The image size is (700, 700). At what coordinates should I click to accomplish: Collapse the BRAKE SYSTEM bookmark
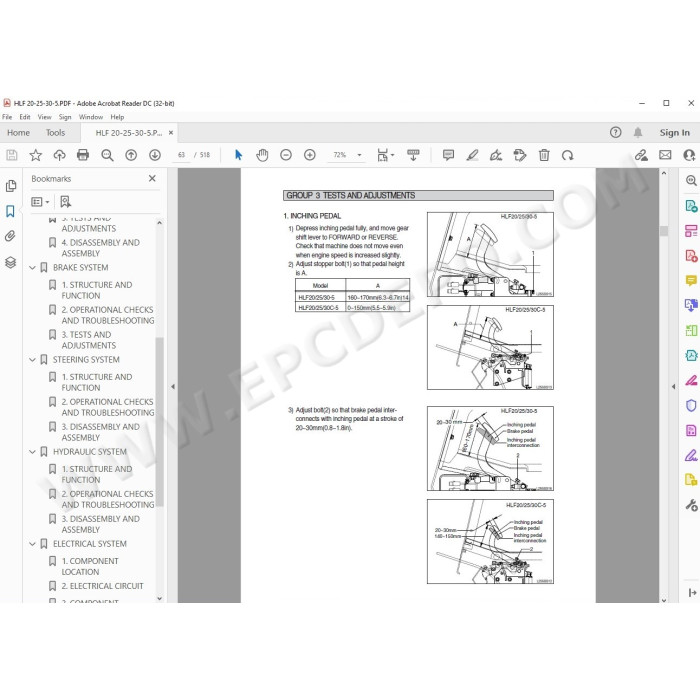click(32, 267)
